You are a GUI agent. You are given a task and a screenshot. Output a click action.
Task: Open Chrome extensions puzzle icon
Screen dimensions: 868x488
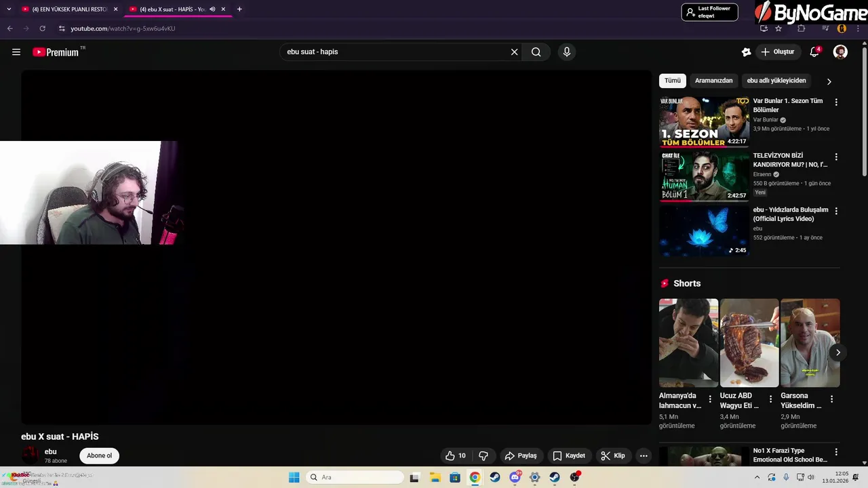(x=801, y=28)
